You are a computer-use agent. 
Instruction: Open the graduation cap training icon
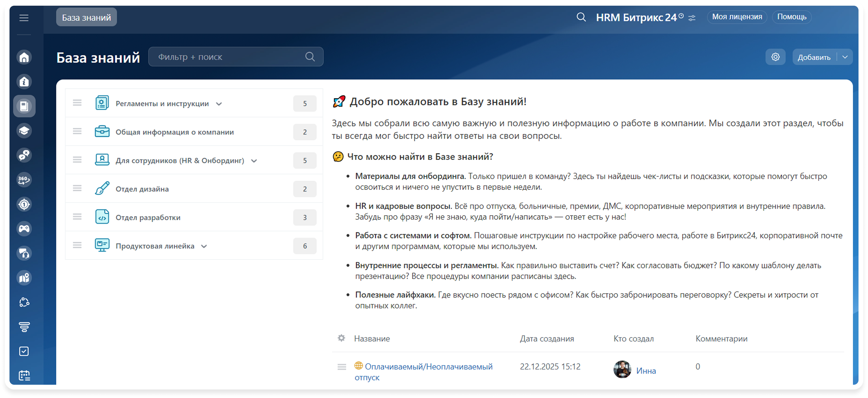coord(24,131)
